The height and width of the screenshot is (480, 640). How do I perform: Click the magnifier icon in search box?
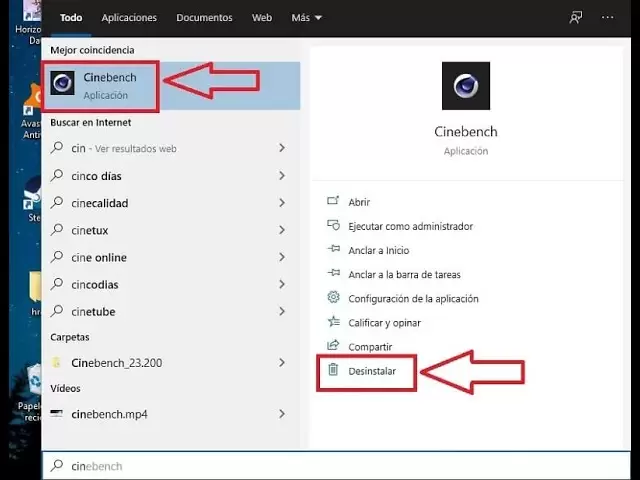[x=57, y=465]
